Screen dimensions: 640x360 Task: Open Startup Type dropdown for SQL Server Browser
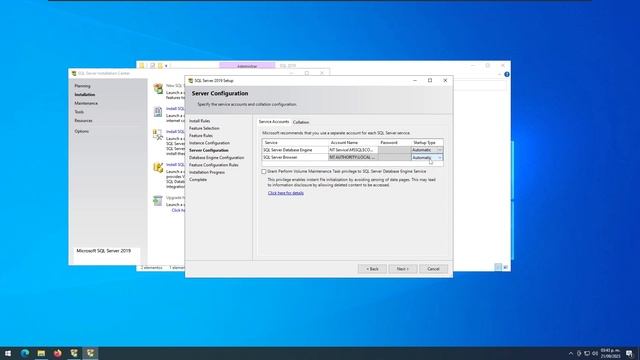point(439,157)
